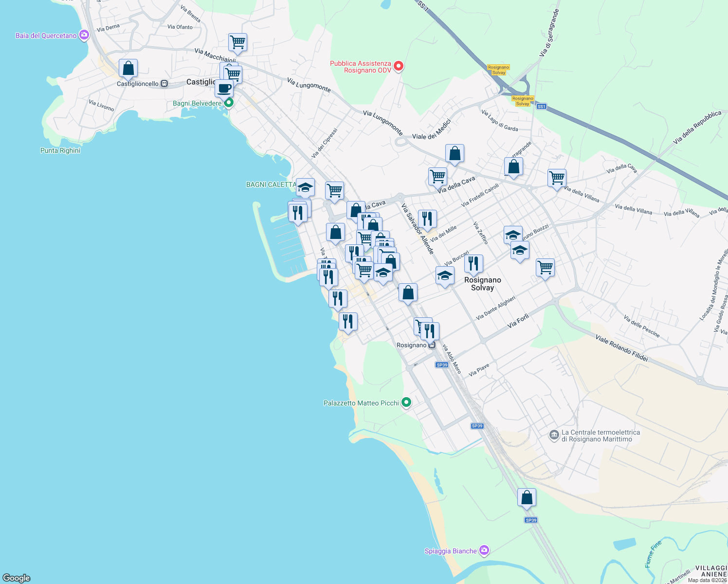Click the spa icon at Baia del Quercetano

pos(84,36)
